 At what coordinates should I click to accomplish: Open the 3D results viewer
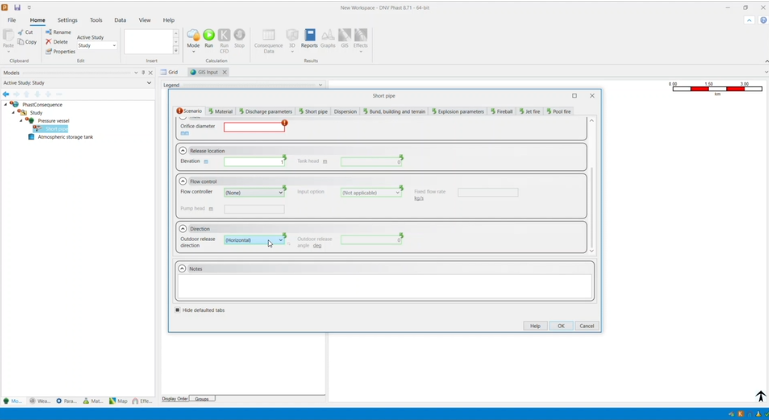coord(292,39)
